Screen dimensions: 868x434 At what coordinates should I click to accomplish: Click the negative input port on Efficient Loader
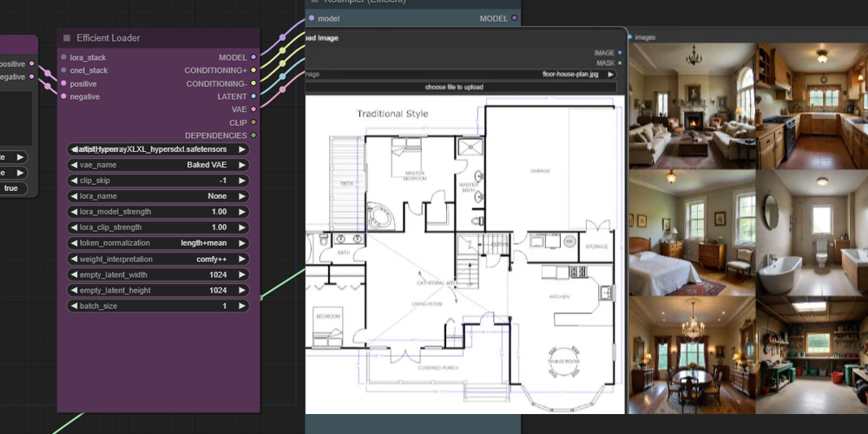63,96
